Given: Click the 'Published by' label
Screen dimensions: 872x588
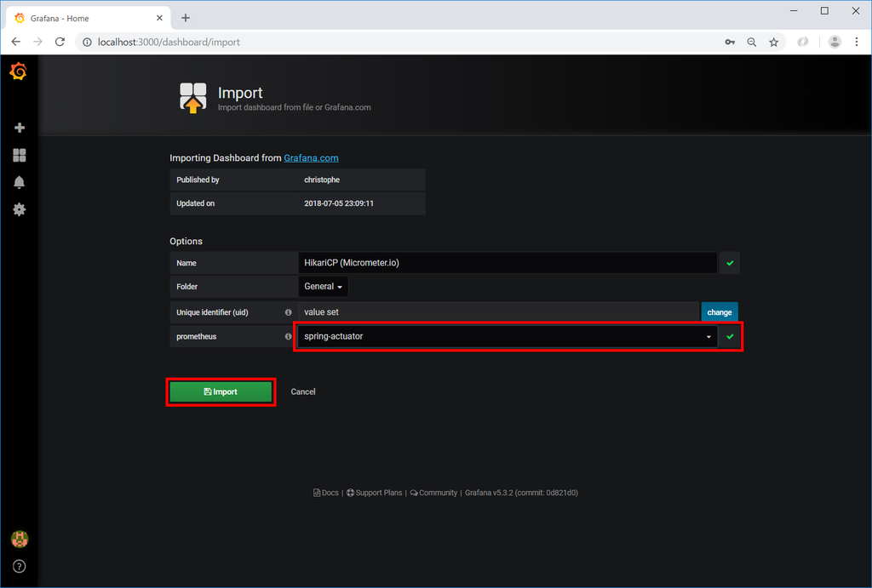Looking at the screenshot, I should (198, 180).
